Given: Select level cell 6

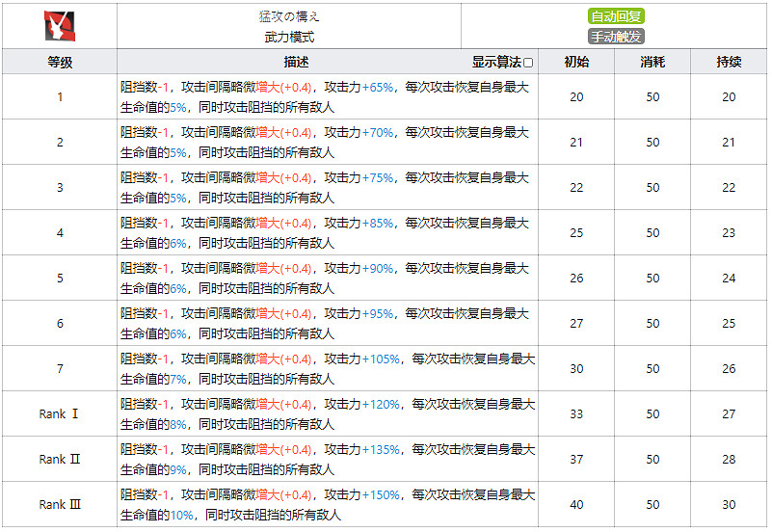Looking at the screenshot, I should tap(60, 323).
